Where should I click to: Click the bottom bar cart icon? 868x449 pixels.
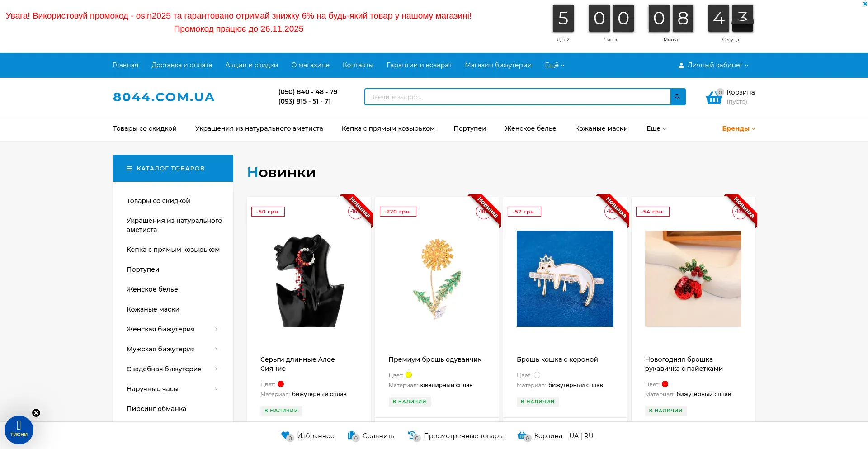pyautogui.click(x=524, y=436)
